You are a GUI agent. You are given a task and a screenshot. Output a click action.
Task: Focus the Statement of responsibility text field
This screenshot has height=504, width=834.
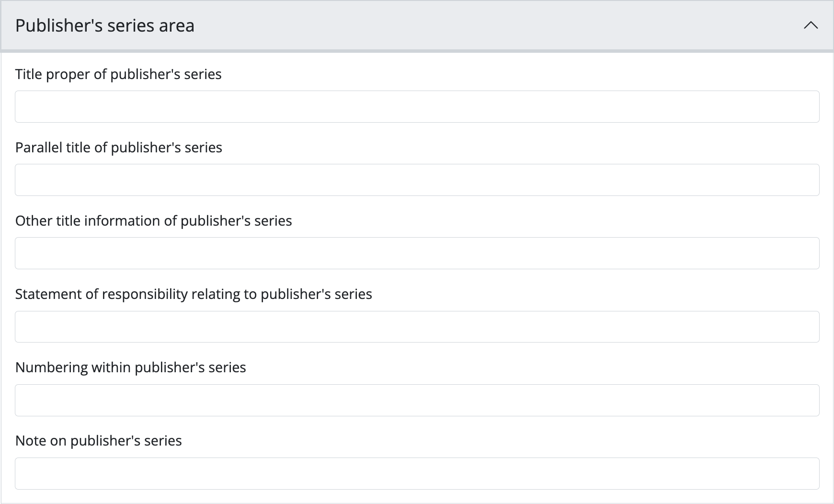(x=417, y=327)
